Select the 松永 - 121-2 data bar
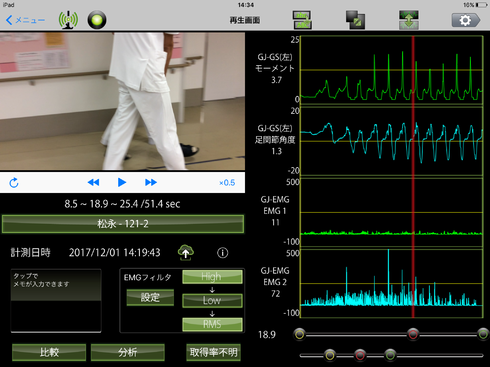The height and width of the screenshot is (367, 490). tap(123, 224)
